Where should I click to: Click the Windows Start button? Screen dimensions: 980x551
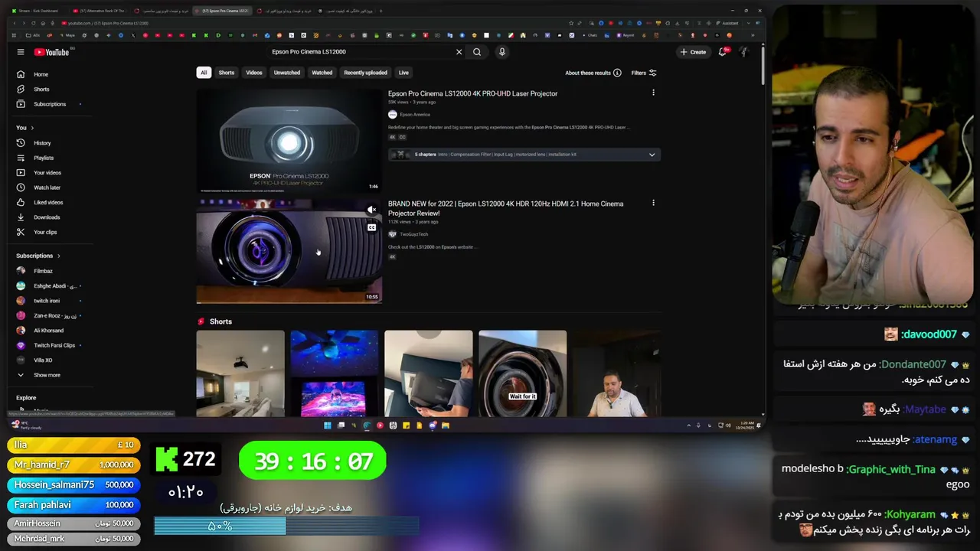[x=328, y=425]
